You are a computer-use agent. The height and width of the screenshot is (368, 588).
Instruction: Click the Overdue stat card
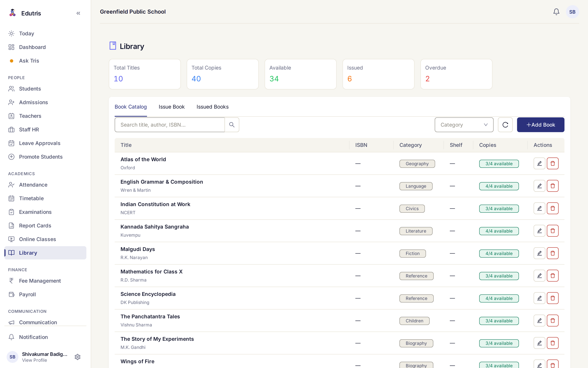(x=456, y=74)
